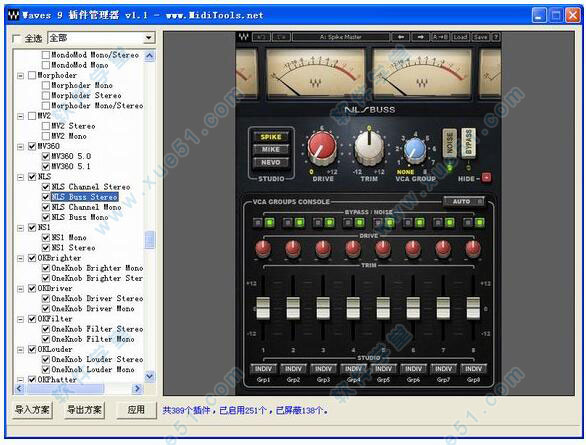Click the A: Spike Master preset name field
The image size is (586, 445).
340,37
